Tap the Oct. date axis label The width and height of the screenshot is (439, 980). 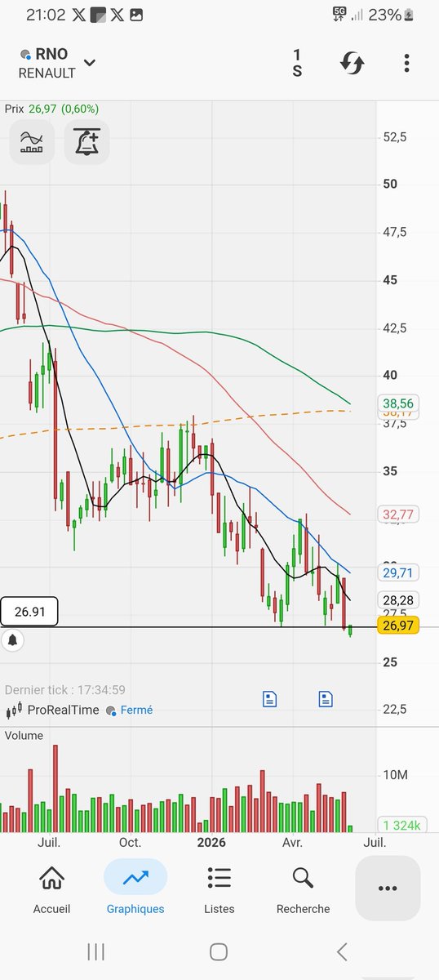coord(130,842)
